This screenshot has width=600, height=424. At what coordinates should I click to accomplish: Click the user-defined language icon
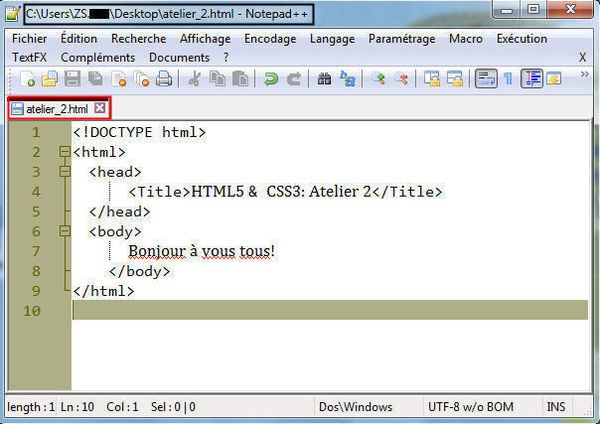554,79
